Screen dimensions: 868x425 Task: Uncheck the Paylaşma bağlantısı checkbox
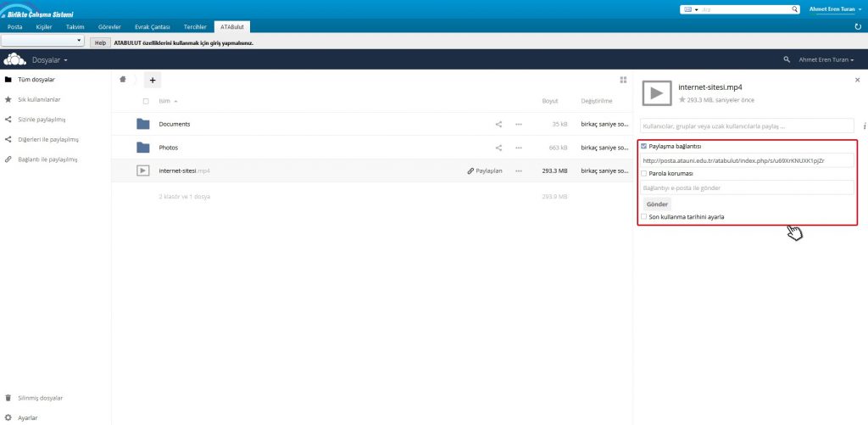(x=644, y=146)
